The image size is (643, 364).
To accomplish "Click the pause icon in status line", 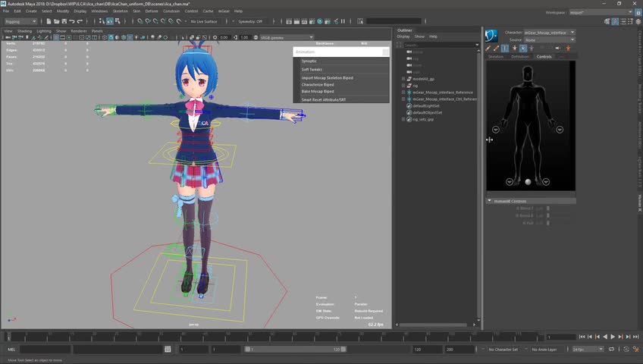I will coord(343,21).
